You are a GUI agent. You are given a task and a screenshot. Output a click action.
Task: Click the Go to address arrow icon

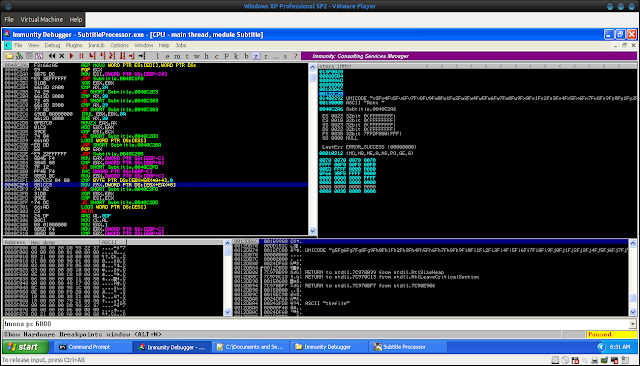pyautogui.click(x=142, y=56)
